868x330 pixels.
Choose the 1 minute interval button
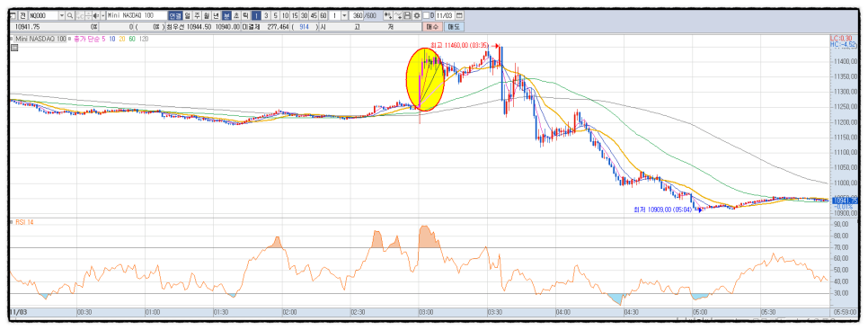(x=257, y=15)
